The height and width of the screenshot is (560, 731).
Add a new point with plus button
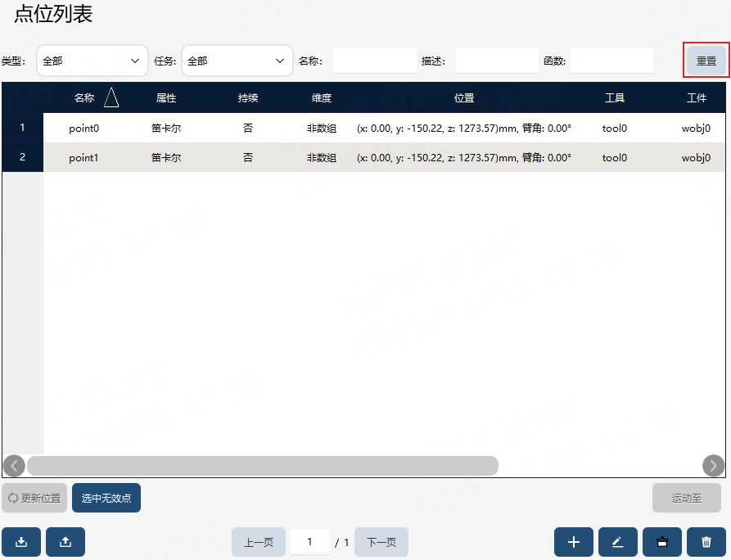point(574,542)
